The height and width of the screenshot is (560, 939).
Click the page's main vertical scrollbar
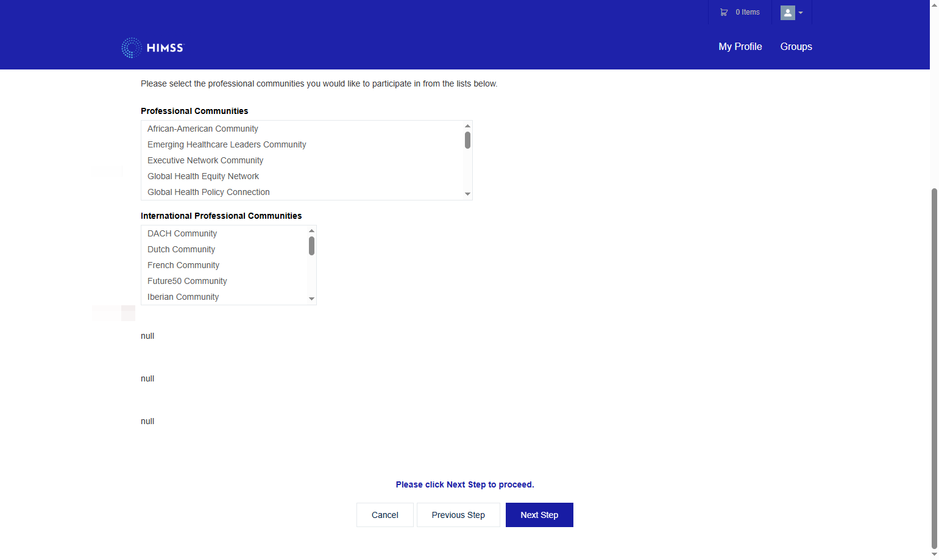(x=935, y=369)
